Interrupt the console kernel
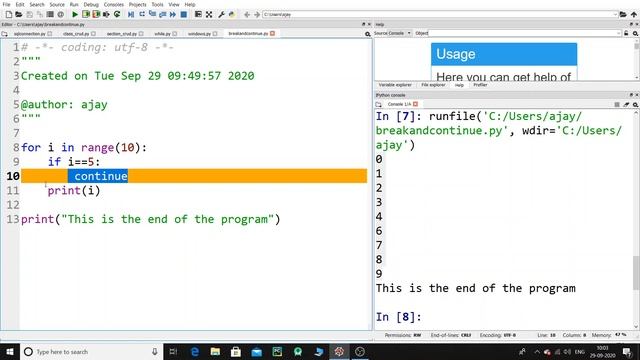 tap(617, 104)
